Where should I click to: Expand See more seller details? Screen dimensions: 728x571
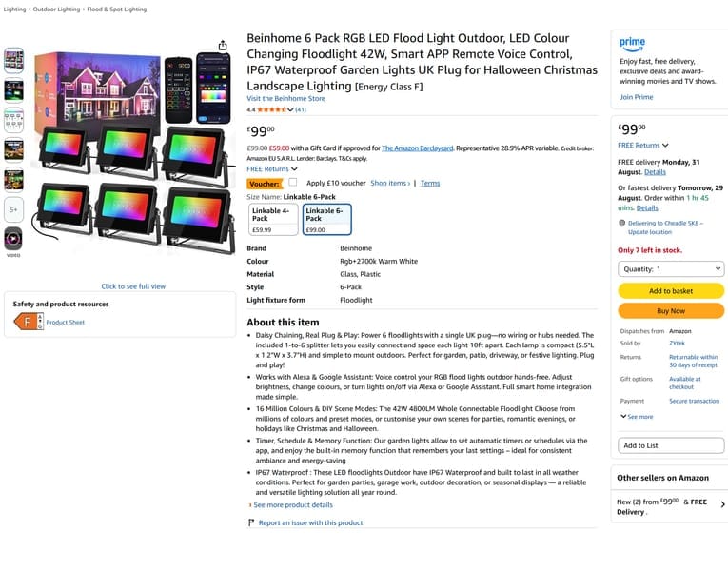[x=637, y=417]
